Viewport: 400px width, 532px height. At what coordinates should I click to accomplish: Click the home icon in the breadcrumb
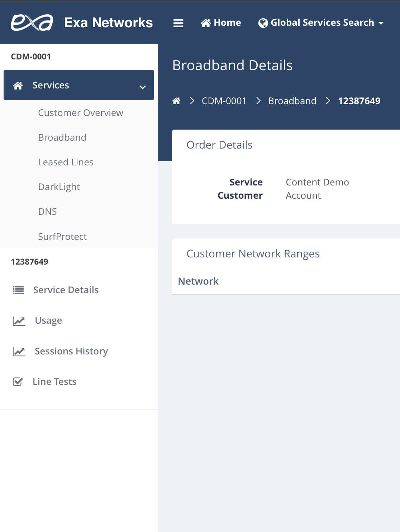point(176,101)
